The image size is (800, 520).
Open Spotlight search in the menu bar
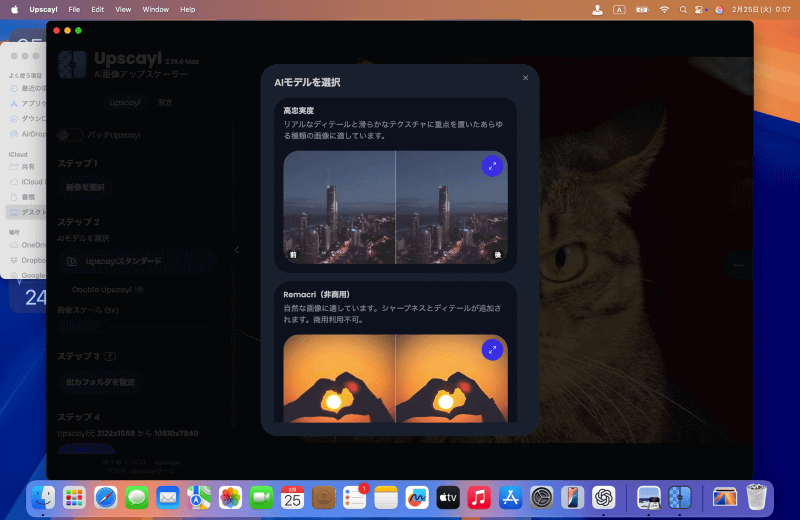[683, 9]
